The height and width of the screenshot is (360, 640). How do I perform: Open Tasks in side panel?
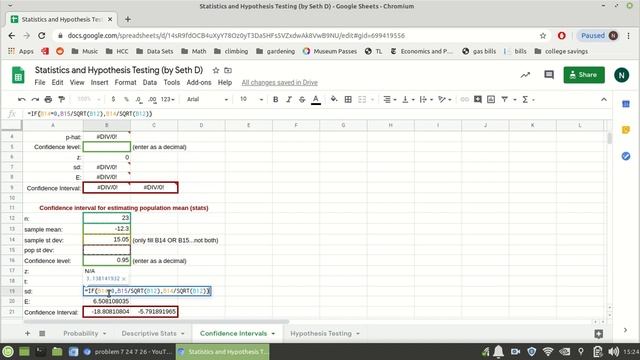point(626,156)
